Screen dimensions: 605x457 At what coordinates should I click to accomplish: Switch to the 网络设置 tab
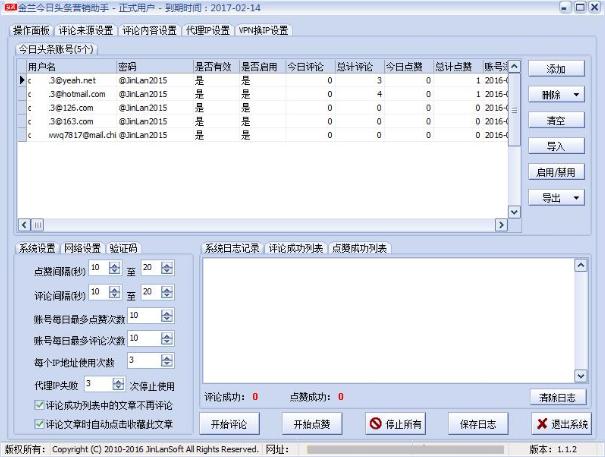[82, 248]
